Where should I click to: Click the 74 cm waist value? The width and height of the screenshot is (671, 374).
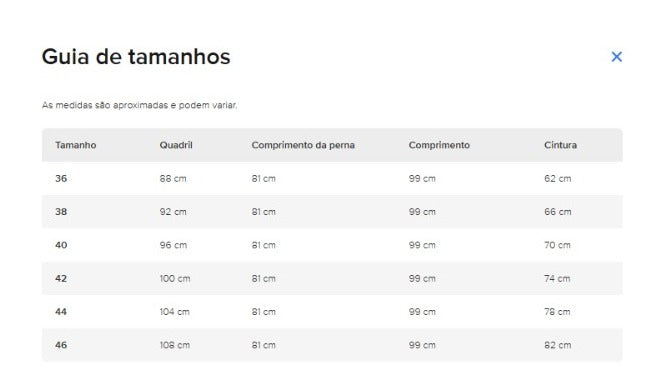tap(557, 279)
